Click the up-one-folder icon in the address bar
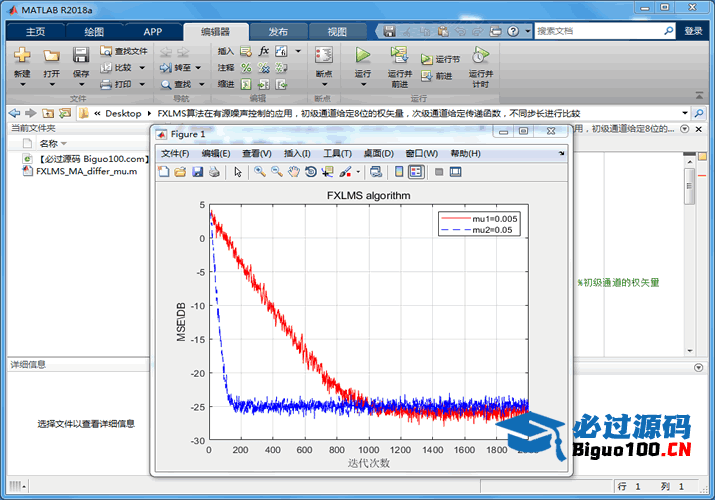The image size is (715, 500). coord(48,113)
